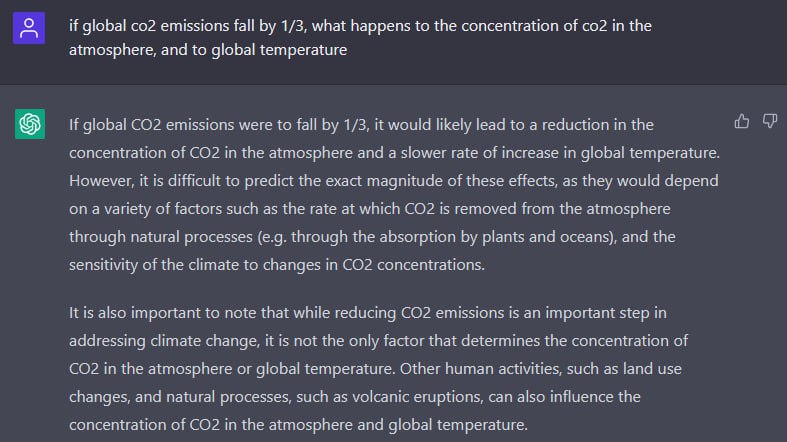Click the phrase "plants and oceans" in the reply
Screen dimensions: 787x442
tap(547, 236)
